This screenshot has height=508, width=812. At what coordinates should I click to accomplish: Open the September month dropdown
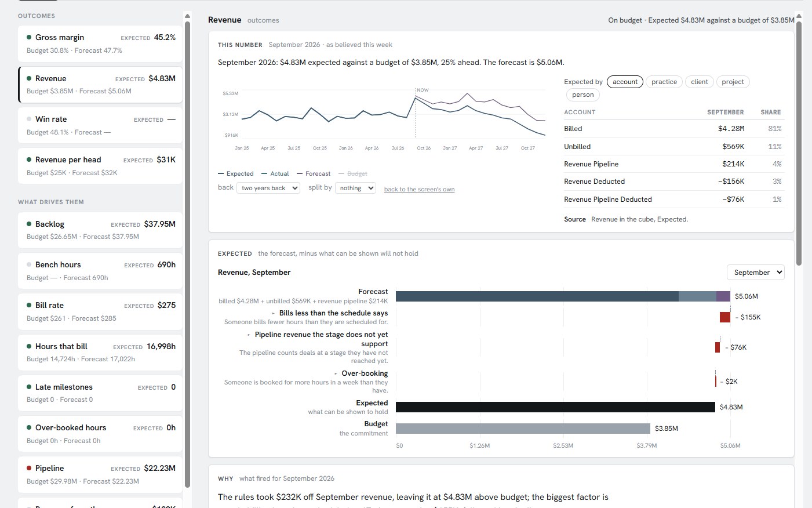[756, 273]
